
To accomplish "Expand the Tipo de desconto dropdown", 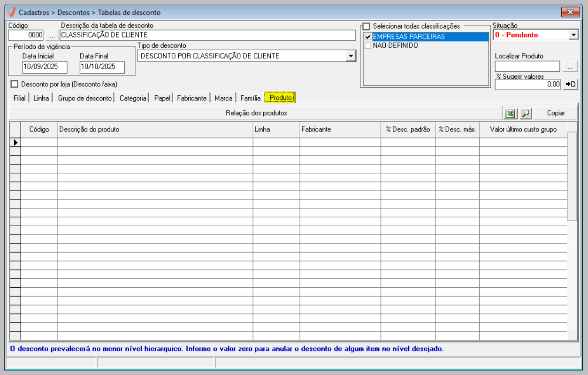I will click(351, 56).
